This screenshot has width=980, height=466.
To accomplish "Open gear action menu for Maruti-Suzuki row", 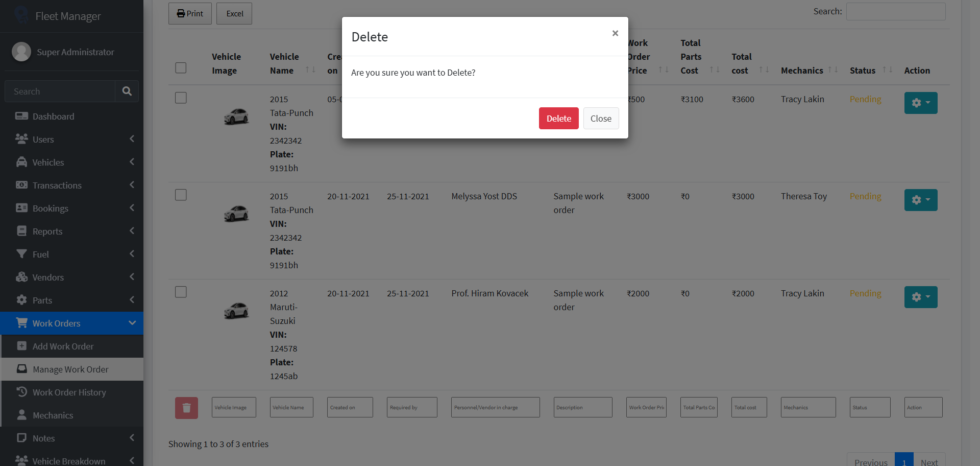I will 920,297.
